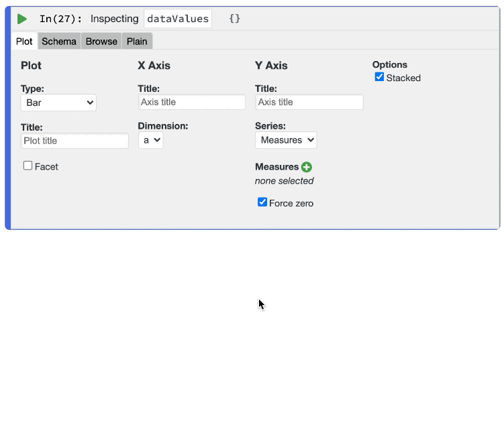Click the dataValues variable name field
Screen dimensions: 504x427
tap(178, 19)
